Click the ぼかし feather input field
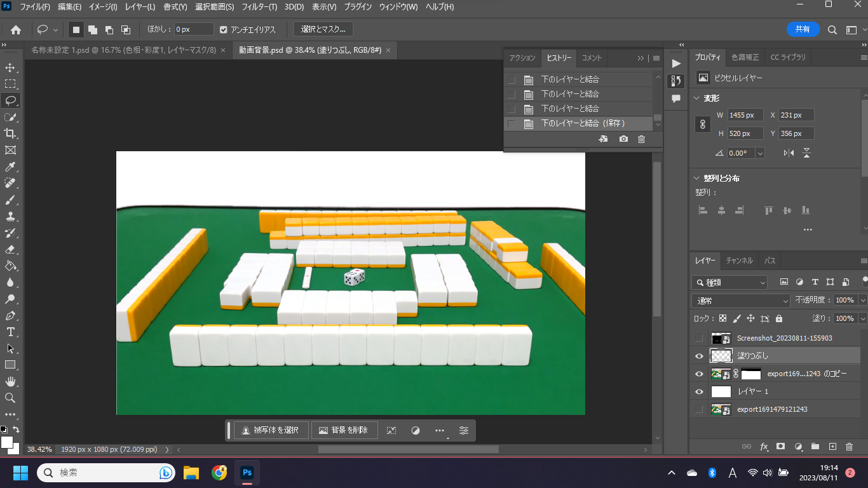The width and height of the screenshot is (868, 488). pyautogui.click(x=194, y=30)
